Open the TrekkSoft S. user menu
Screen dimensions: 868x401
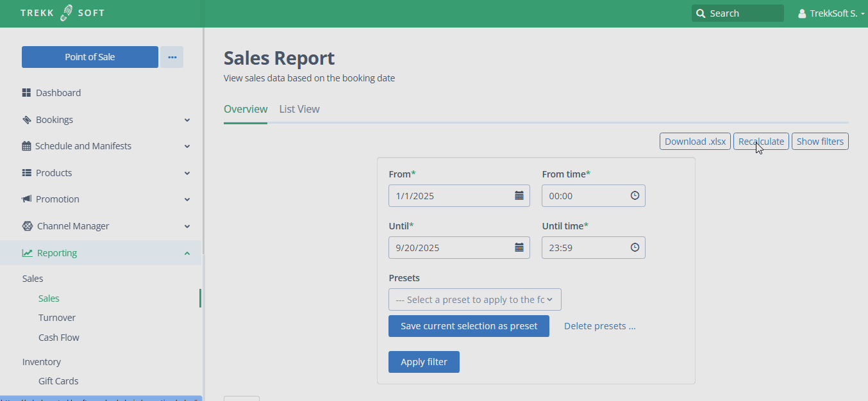[832, 13]
